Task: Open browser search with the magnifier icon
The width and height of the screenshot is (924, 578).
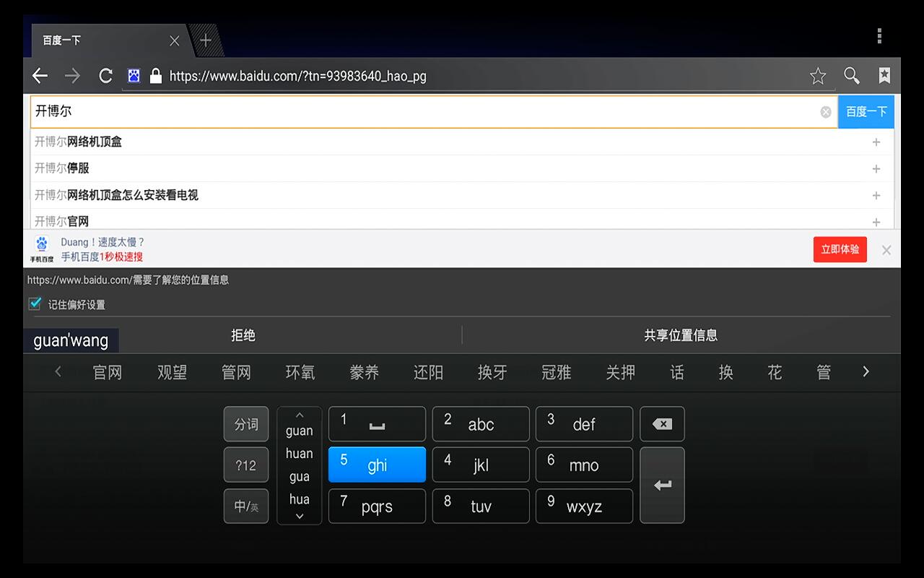Action: coord(852,75)
